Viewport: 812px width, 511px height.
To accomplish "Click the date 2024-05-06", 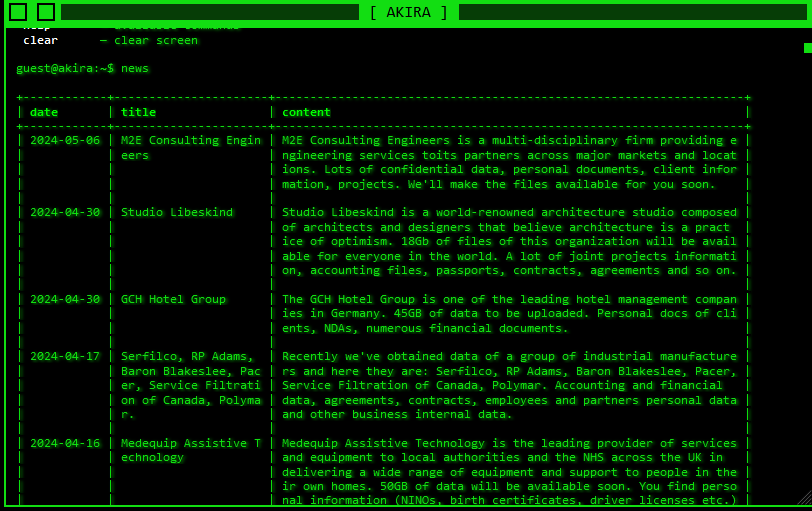I will click(x=65, y=140).
